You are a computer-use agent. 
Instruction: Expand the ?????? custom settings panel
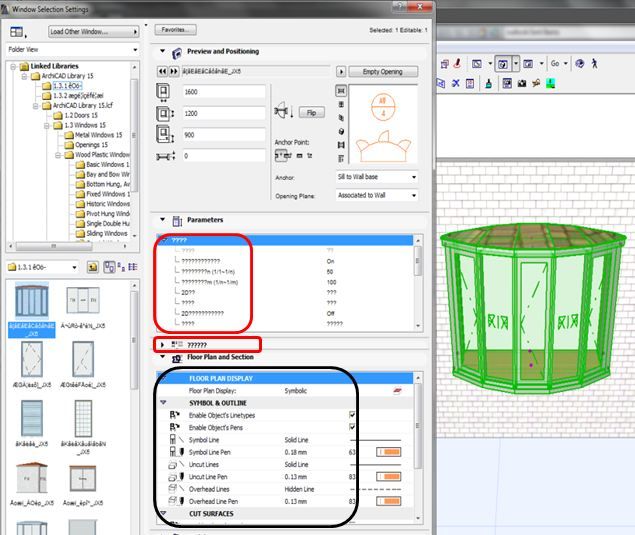click(162, 345)
